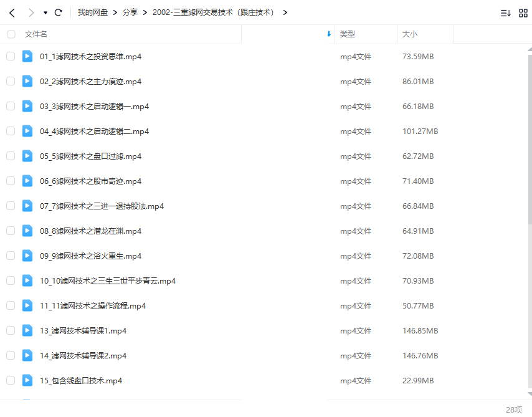532x417 pixels.
Task: Open file 07_7滤网技术之三进一退持股法.mp4
Action: click(x=102, y=206)
